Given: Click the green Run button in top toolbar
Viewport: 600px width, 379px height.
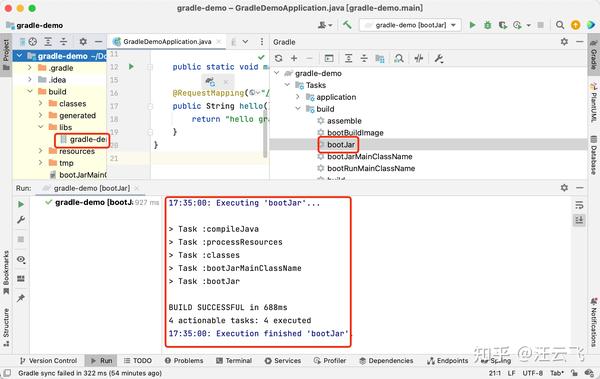Looking at the screenshot, I should coord(473,25).
